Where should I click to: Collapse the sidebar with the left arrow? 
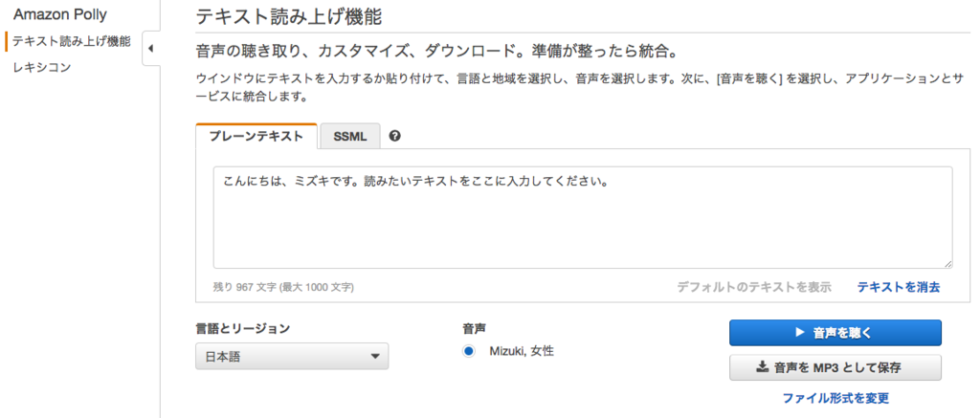click(150, 48)
